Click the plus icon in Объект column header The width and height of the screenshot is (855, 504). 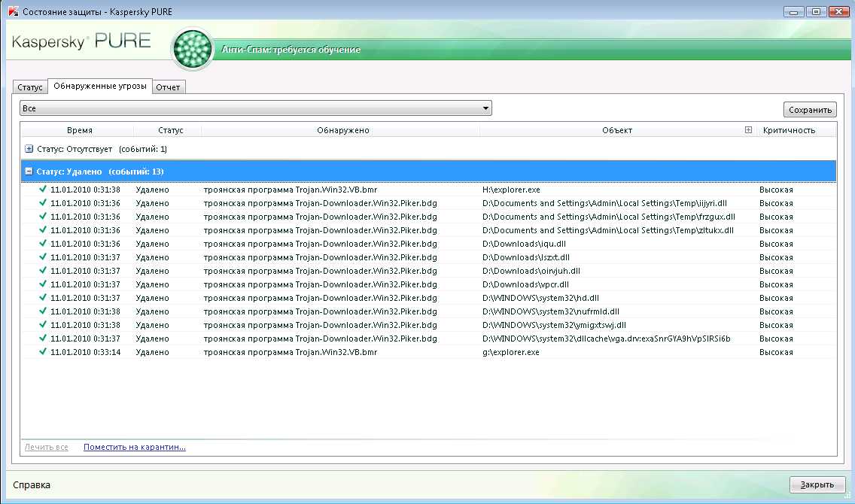(x=748, y=129)
